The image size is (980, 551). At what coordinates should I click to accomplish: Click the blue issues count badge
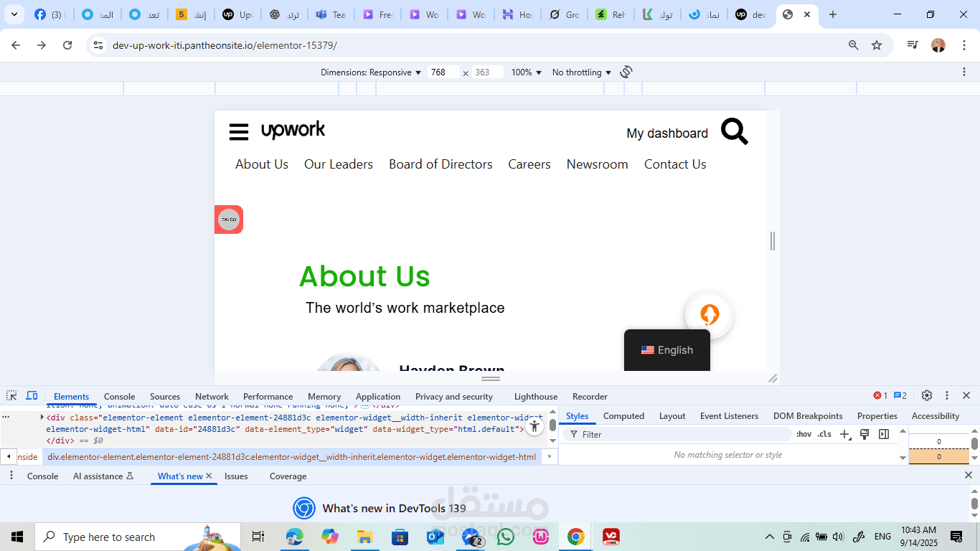click(900, 395)
